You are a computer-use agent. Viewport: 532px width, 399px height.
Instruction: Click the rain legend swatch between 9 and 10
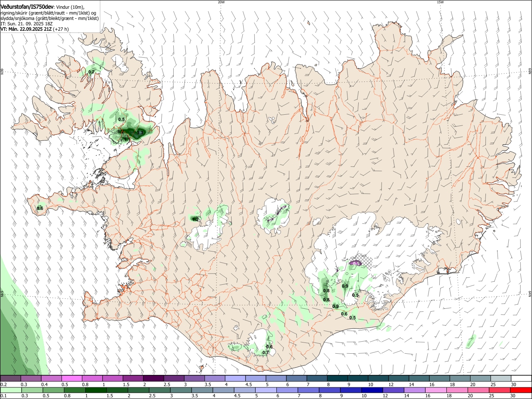click(350, 390)
